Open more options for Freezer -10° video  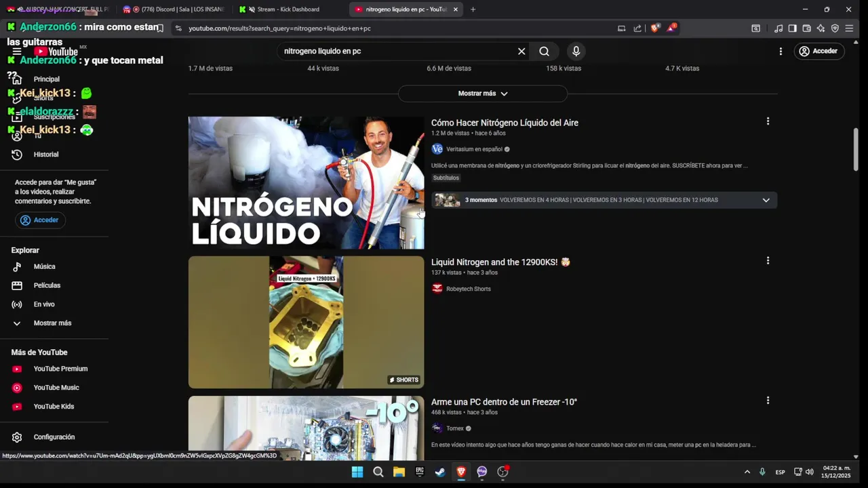pyautogui.click(x=768, y=401)
